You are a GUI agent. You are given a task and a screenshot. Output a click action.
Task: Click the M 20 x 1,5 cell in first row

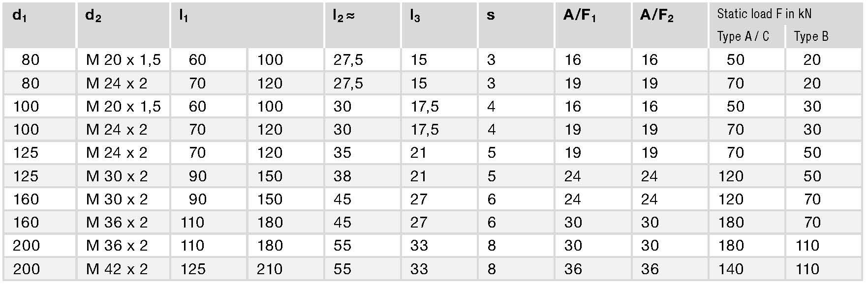(x=124, y=60)
